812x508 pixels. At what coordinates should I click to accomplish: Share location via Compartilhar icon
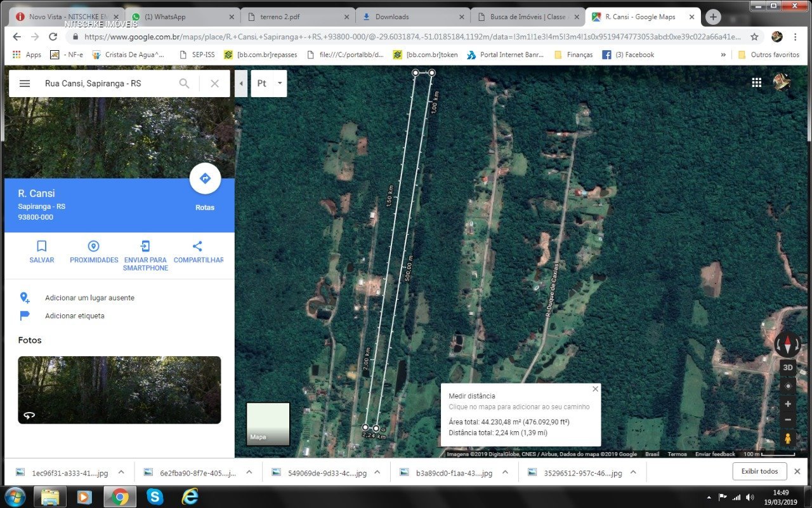(197, 246)
